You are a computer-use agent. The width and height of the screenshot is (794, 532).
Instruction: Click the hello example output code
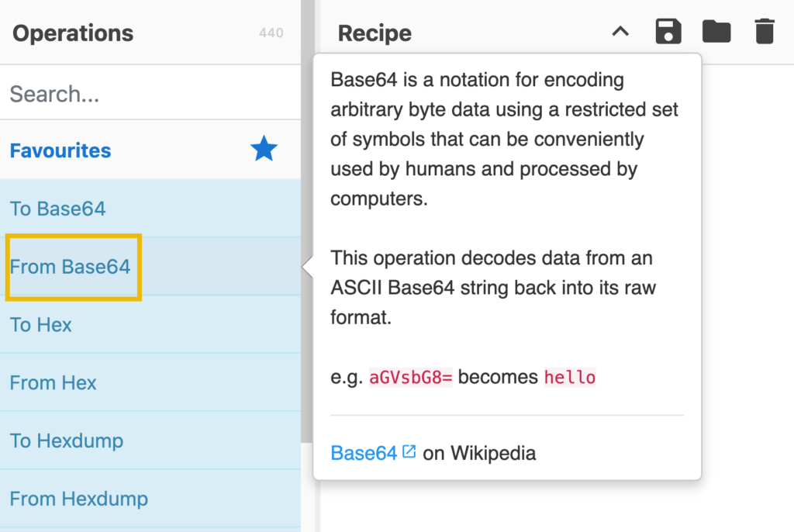pos(570,378)
